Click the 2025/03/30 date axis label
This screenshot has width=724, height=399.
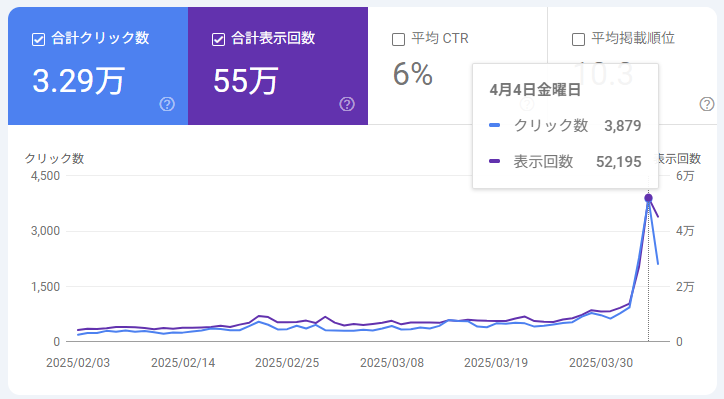point(601,363)
